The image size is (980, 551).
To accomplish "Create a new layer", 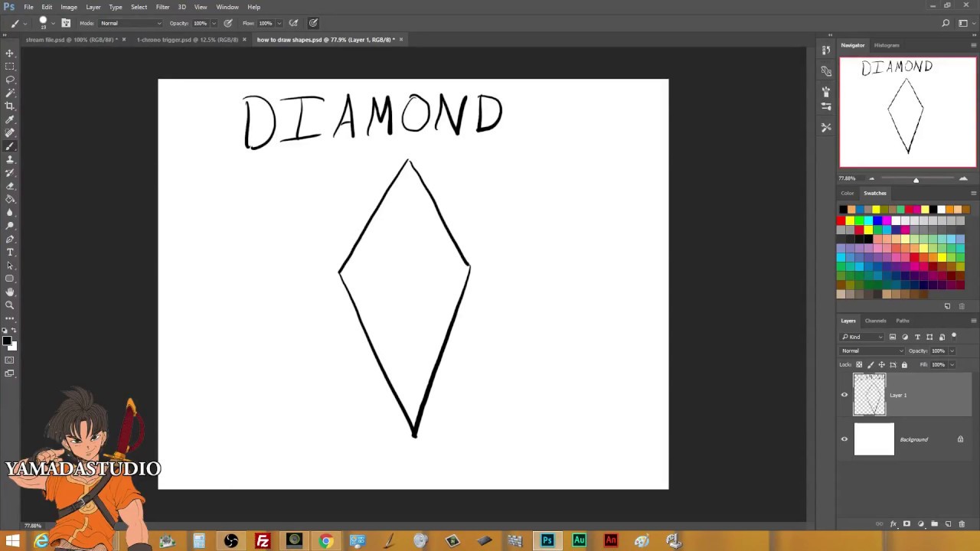I will click(x=948, y=523).
